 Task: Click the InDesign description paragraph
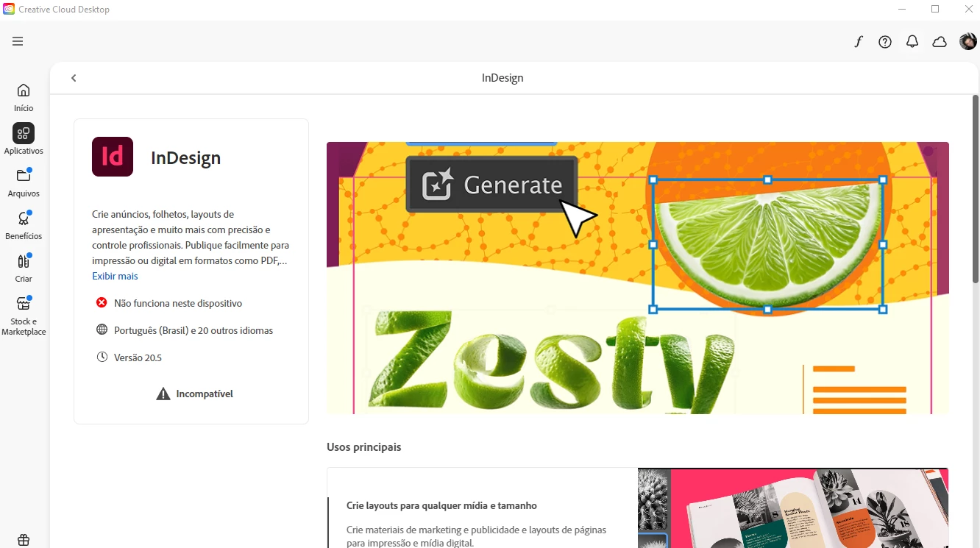tap(191, 238)
